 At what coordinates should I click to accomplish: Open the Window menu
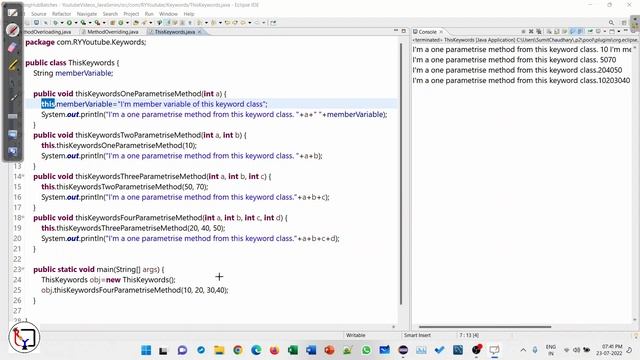click(x=168, y=14)
